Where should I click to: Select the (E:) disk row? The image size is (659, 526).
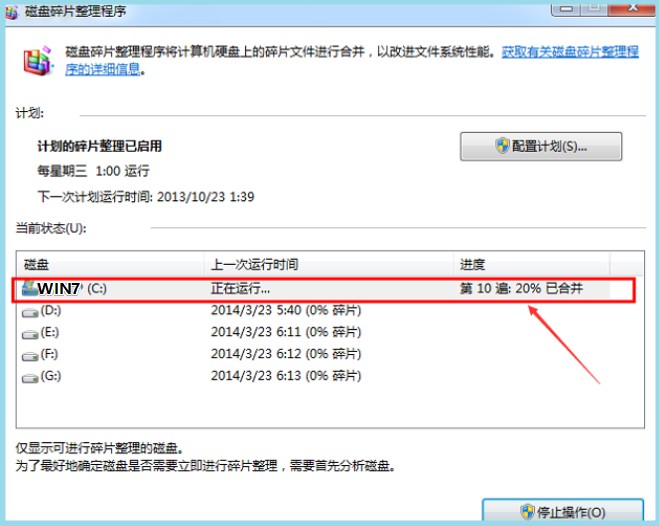313,333
